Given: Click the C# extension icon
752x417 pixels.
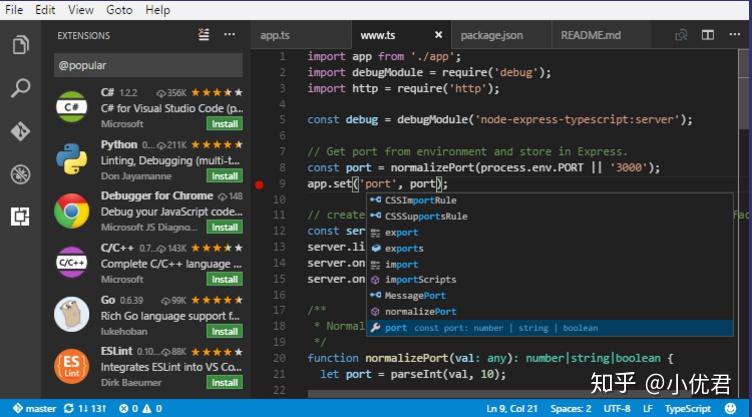Looking at the screenshot, I should 71,107.
